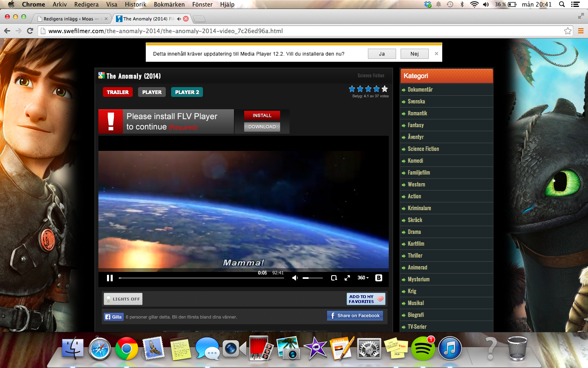Mute the video player volume
This screenshot has height=368, width=588.
pos(295,278)
